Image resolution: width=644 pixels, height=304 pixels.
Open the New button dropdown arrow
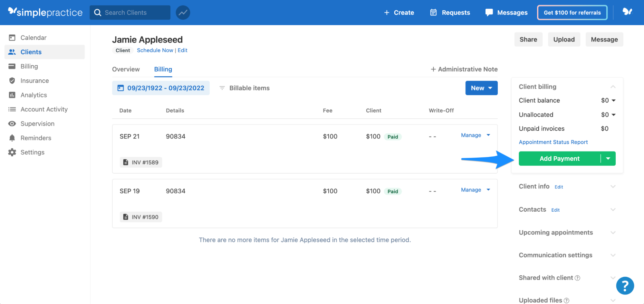(x=490, y=88)
